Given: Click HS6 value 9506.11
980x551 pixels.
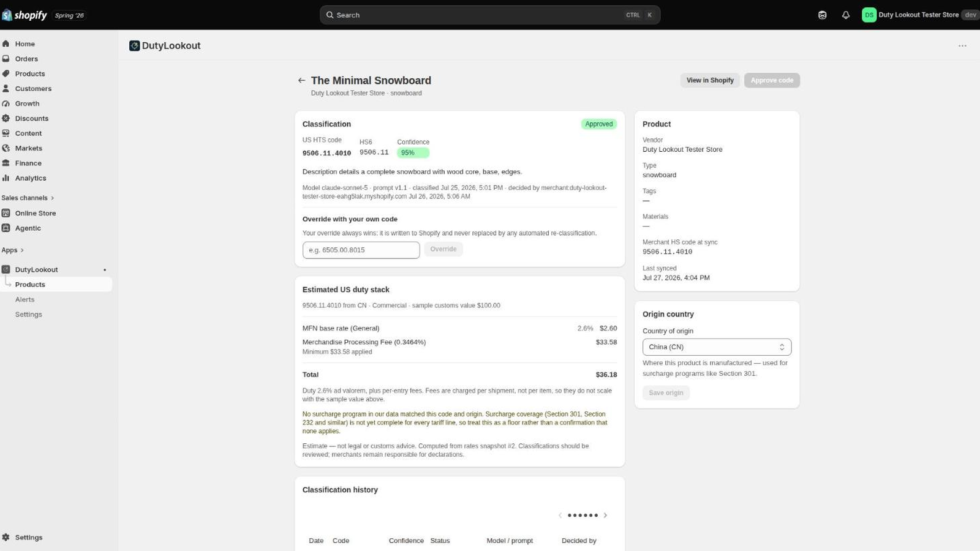Looking at the screenshot, I should [x=374, y=152].
